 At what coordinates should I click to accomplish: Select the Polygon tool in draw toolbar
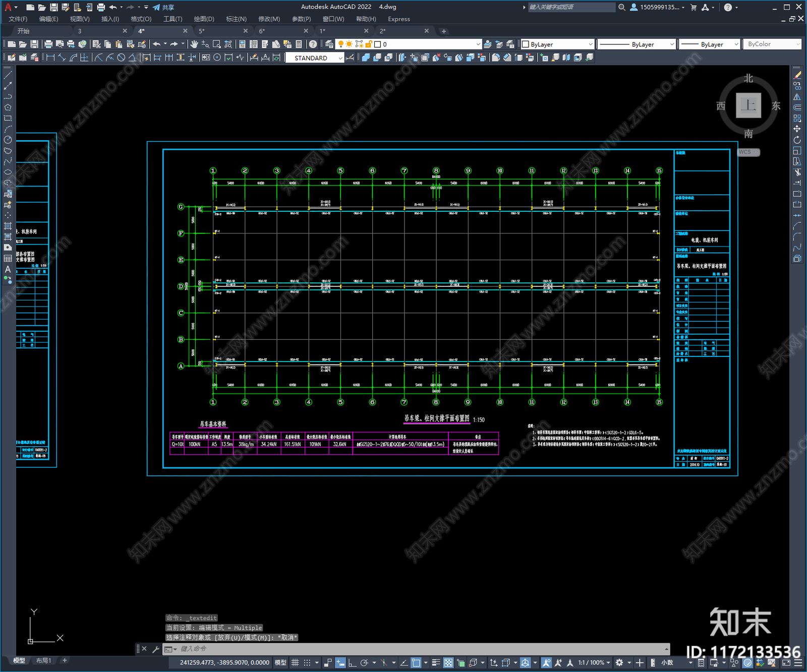coord(8,107)
